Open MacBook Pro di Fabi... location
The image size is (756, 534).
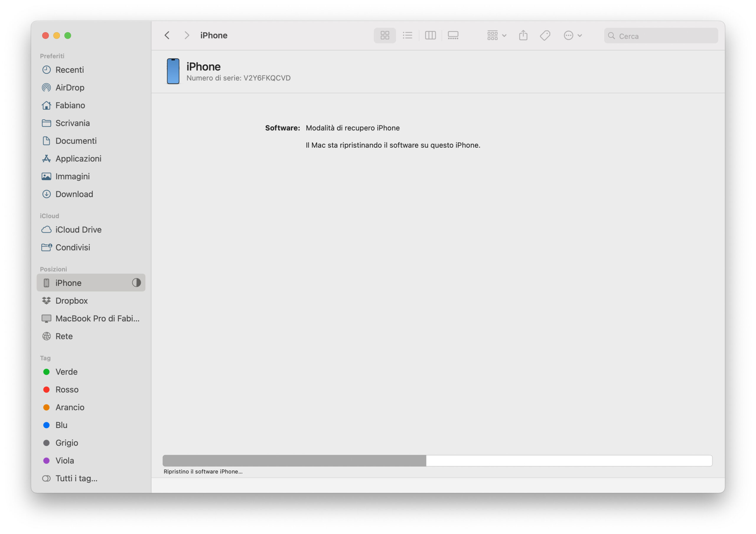(91, 319)
